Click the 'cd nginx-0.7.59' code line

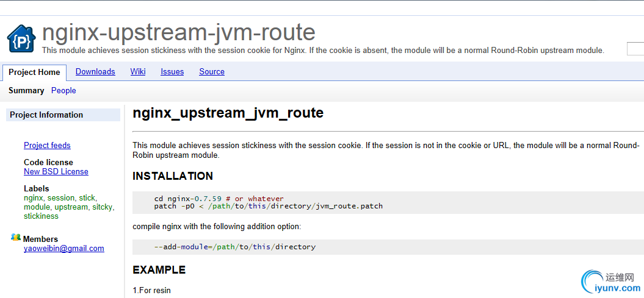[219, 199]
